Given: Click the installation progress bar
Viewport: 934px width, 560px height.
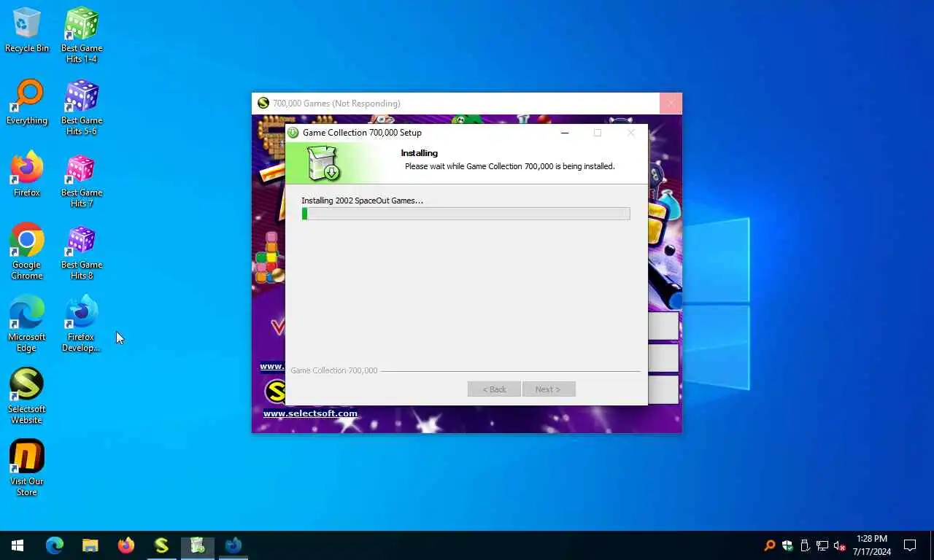Looking at the screenshot, I should coord(466,214).
